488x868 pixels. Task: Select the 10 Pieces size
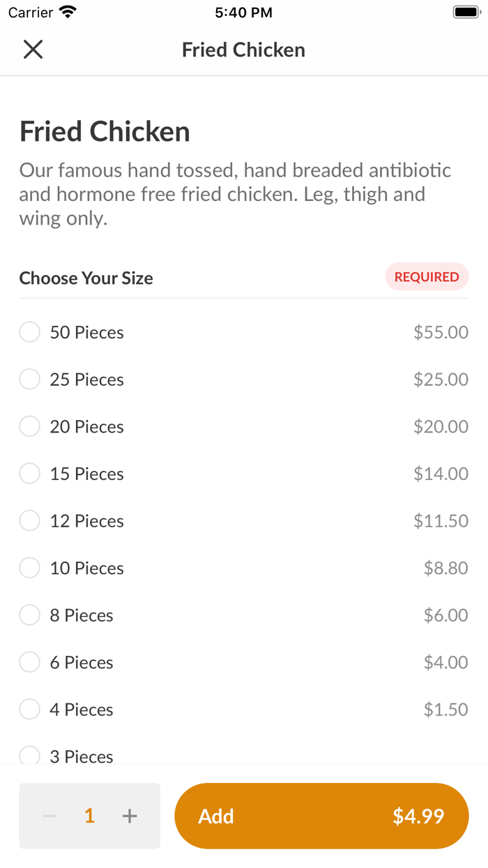pos(29,568)
